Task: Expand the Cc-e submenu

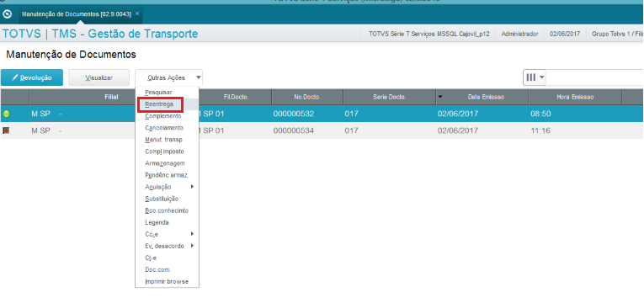Action: pos(168,234)
